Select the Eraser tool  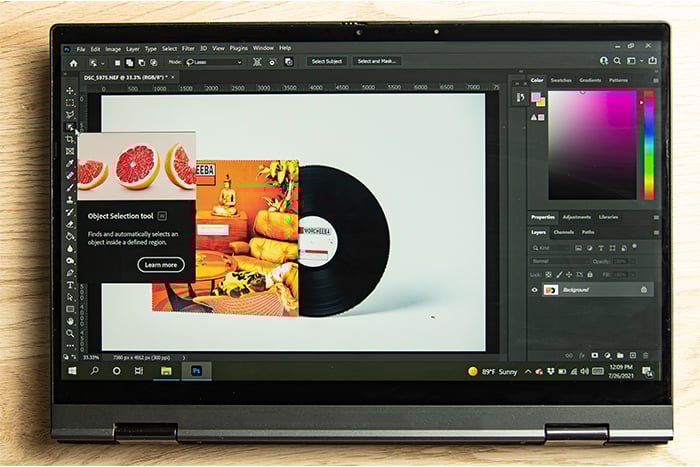(70, 224)
